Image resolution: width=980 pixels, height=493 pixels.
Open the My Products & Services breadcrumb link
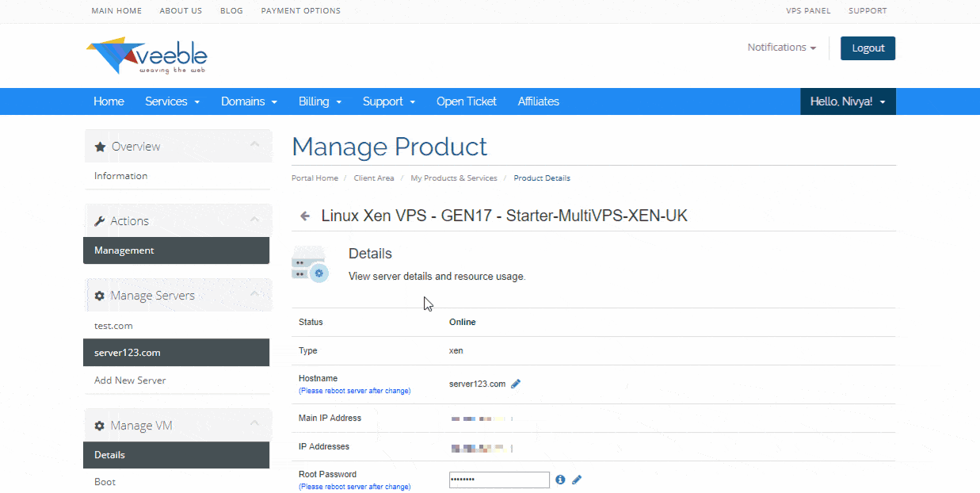tap(453, 178)
